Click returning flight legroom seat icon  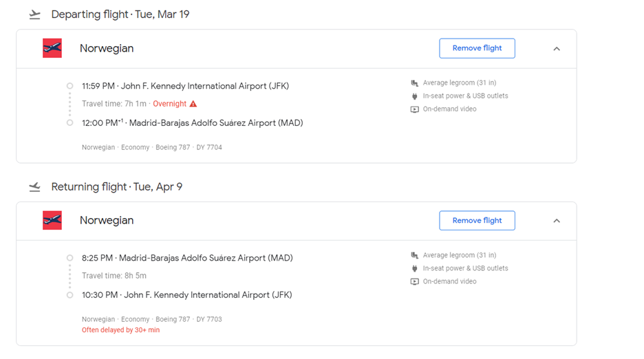(414, 255)
